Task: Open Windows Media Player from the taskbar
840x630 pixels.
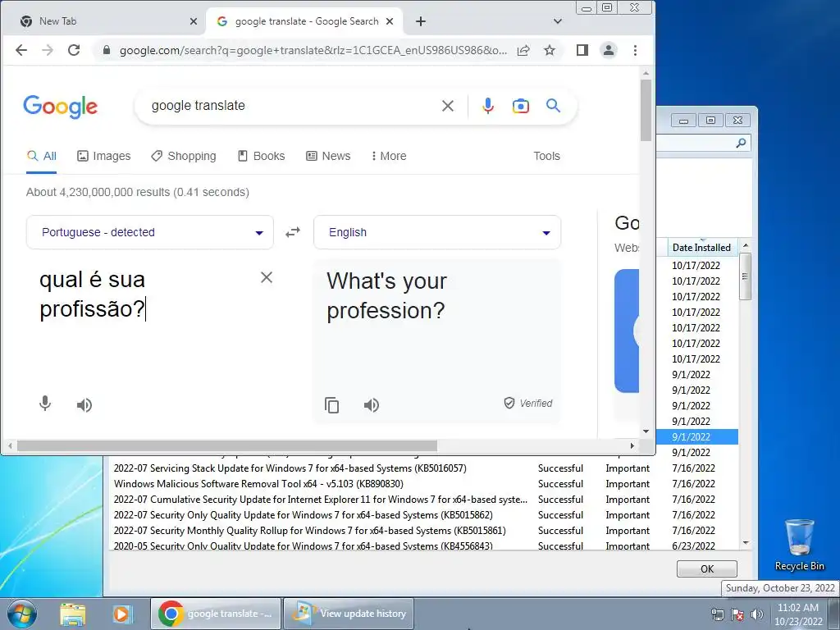Action: coord(121,614)
